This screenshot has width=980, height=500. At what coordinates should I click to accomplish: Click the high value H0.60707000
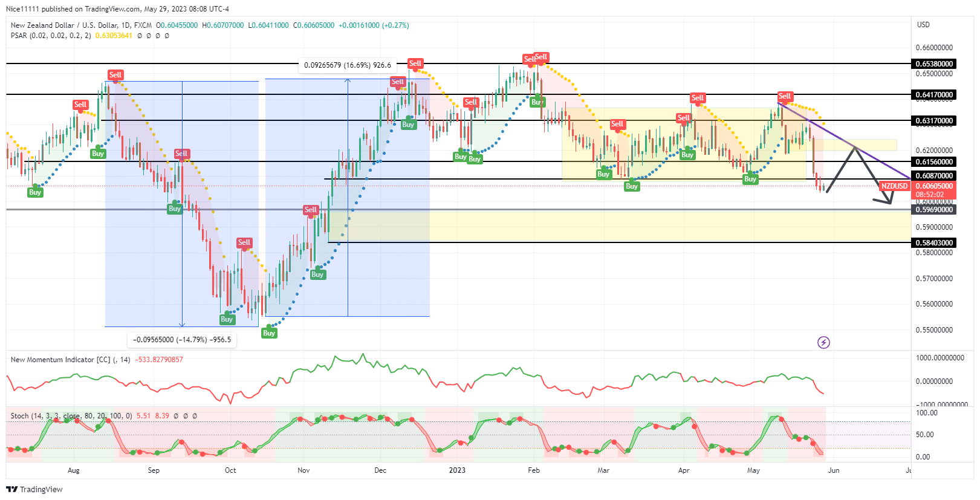tap(222, 25)
